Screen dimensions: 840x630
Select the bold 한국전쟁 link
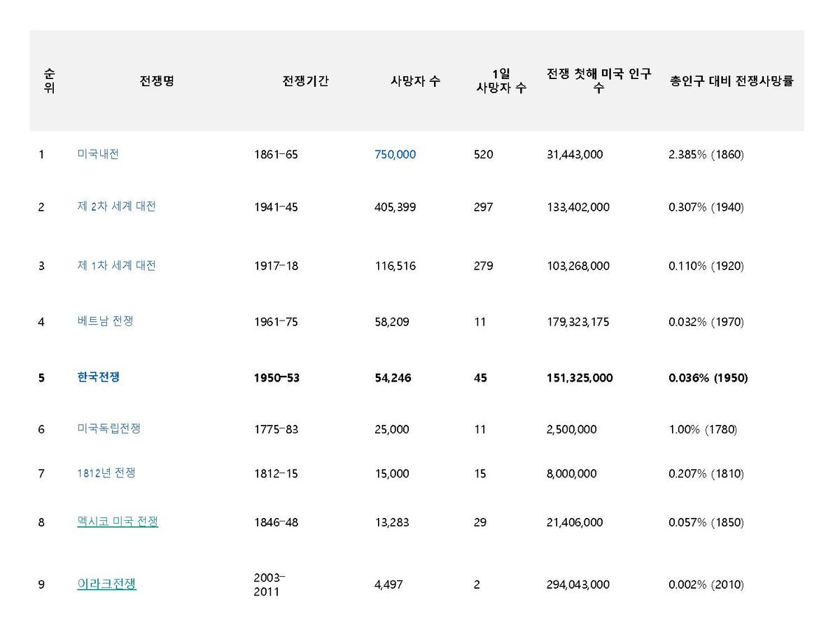tap(98, 377)
